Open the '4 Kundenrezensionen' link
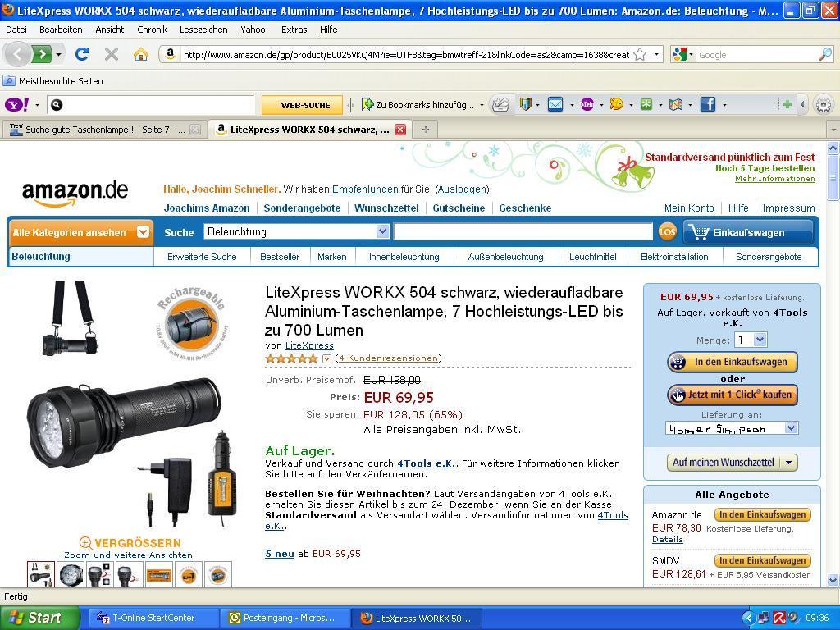 click(388, 358)
